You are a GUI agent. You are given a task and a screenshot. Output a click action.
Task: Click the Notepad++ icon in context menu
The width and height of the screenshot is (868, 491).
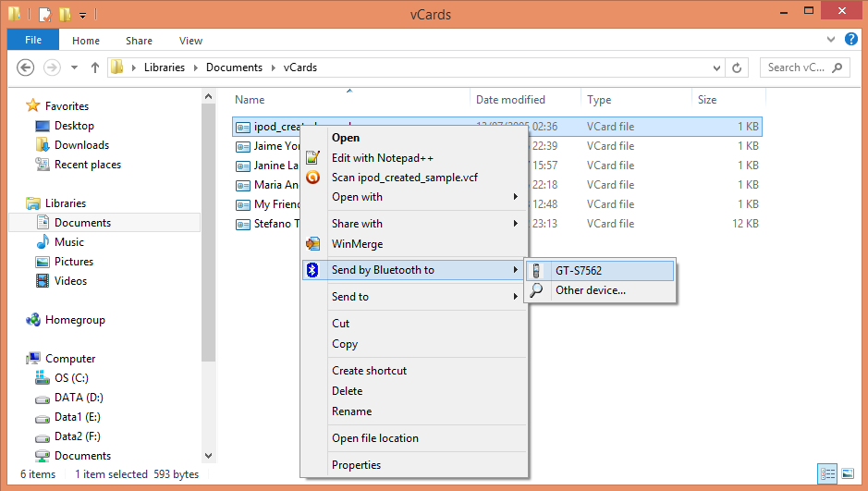[312, 158]
